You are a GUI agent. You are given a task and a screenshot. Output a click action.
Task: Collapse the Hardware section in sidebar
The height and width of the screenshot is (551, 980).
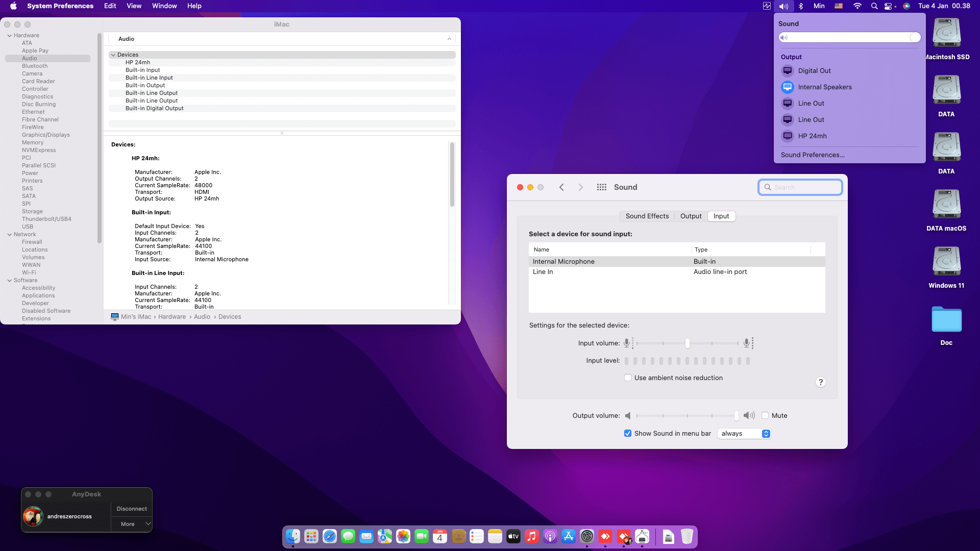[10, 36]
